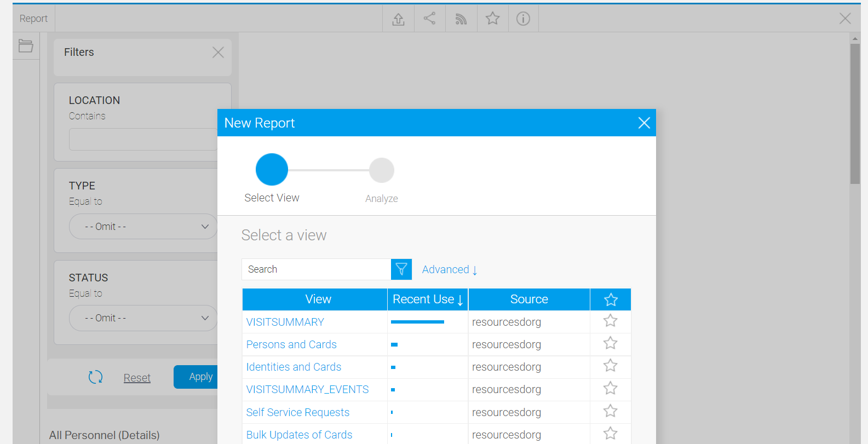Click resourcesdorg source in Self Service Requests row
Screen dimensions: 868x444
tap(507, 413)
